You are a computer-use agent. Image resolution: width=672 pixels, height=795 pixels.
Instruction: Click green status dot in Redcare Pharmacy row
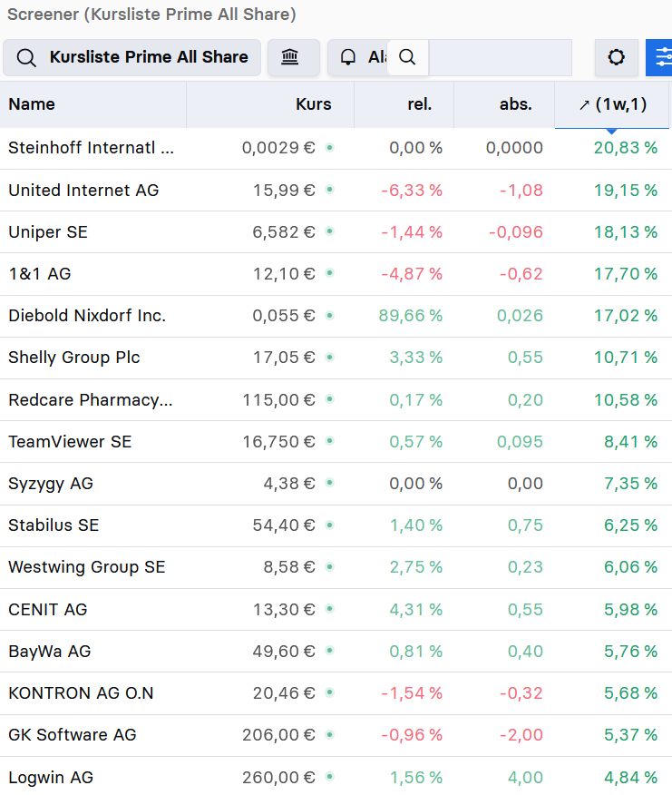329,399
